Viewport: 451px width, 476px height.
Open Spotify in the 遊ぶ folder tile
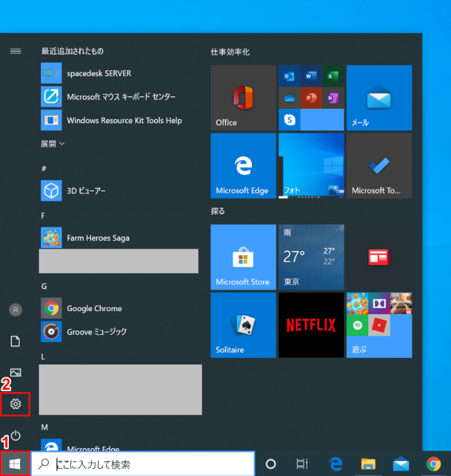[x=357, y=325]
